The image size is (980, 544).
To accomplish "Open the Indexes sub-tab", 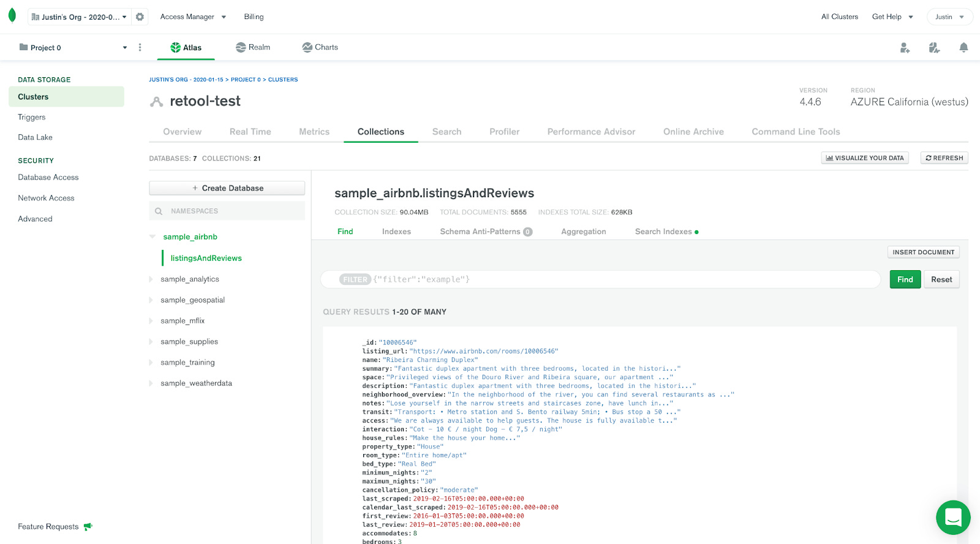I will 396,232.
